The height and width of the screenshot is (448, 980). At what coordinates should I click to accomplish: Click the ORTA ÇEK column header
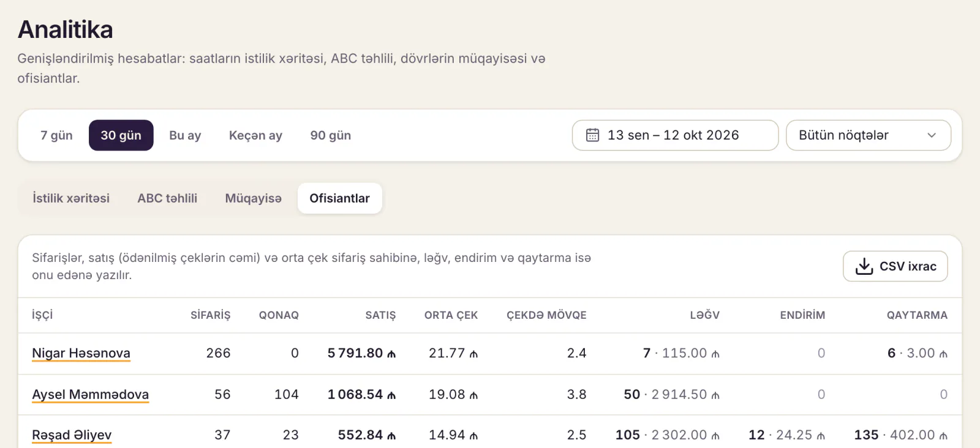(x=451, y=315)
